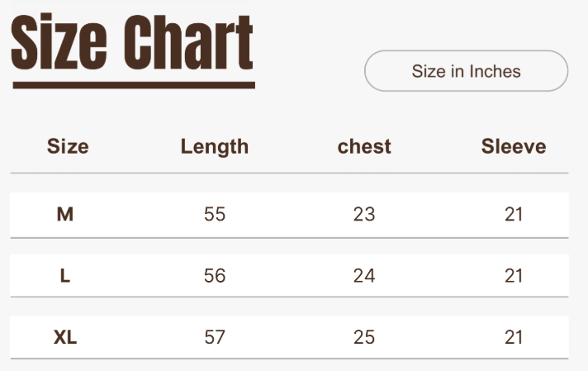
Task: Click the divider line below column headers
Action: pos(289,174)
